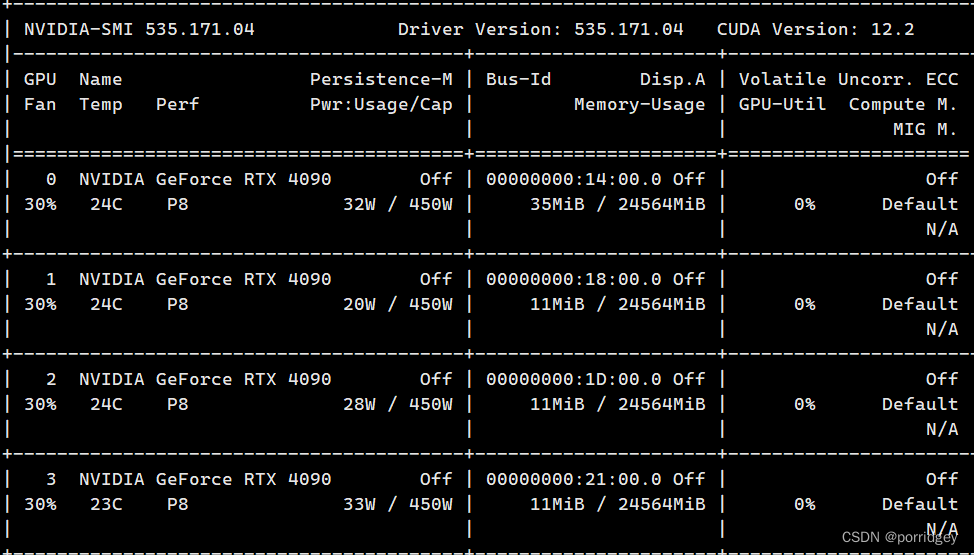The height and width of the screenshot is (555, 974).
Task: Click the GPU index 3 number
Action: [x=51, y=480]
